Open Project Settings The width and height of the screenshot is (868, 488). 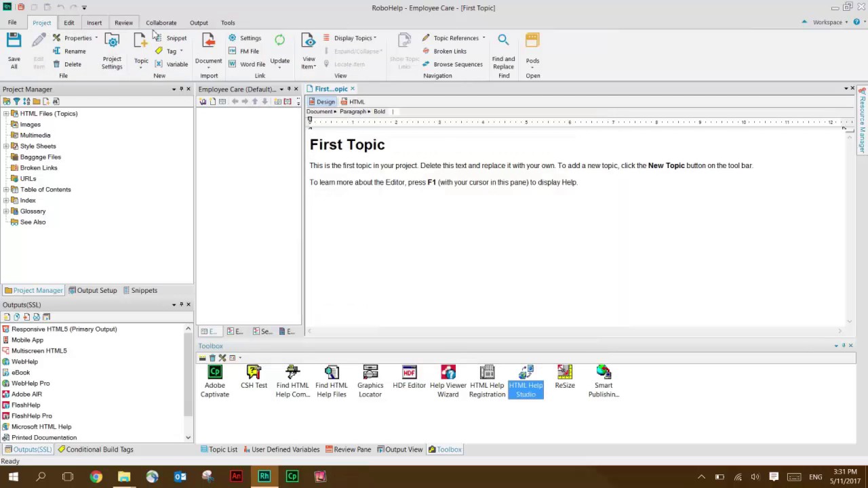[x=112, y=50]
